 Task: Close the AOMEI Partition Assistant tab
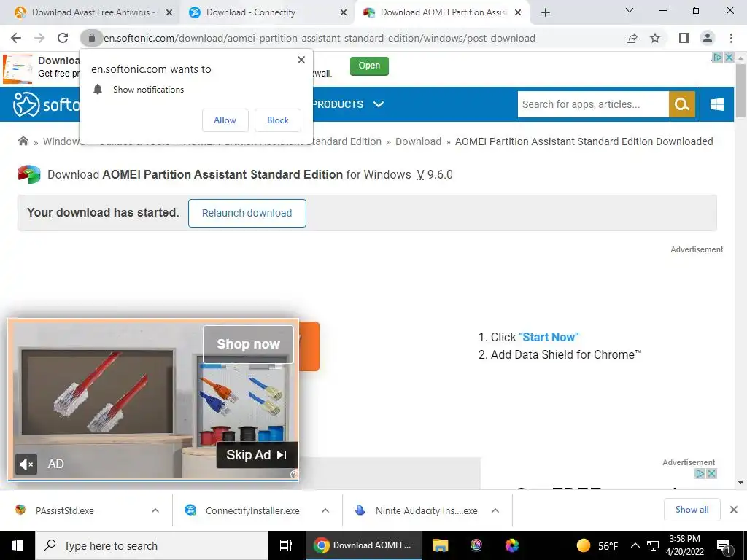[518, 12]
